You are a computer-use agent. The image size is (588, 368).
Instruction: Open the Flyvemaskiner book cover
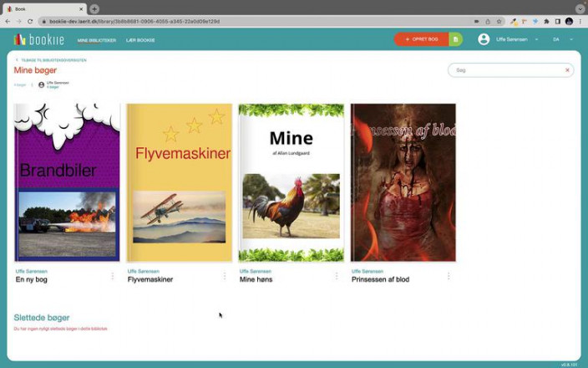click(179, 182)
